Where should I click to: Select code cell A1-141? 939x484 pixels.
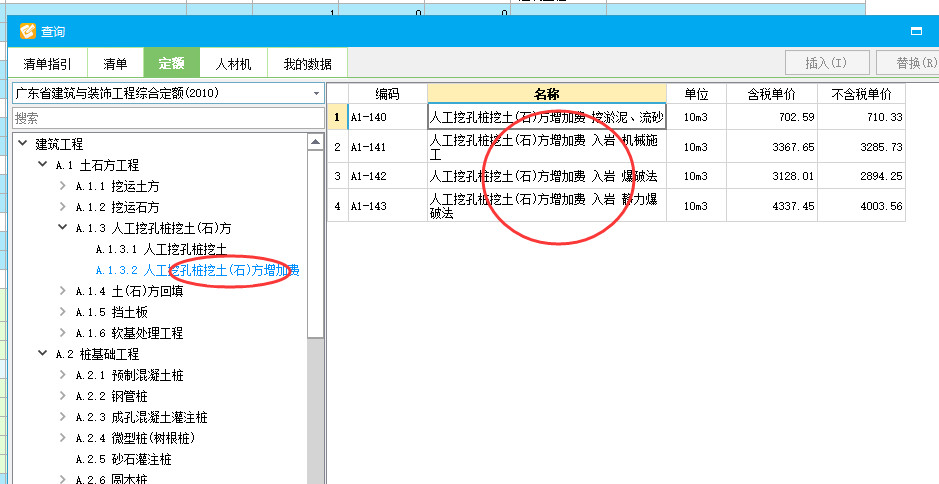(387, 147)
